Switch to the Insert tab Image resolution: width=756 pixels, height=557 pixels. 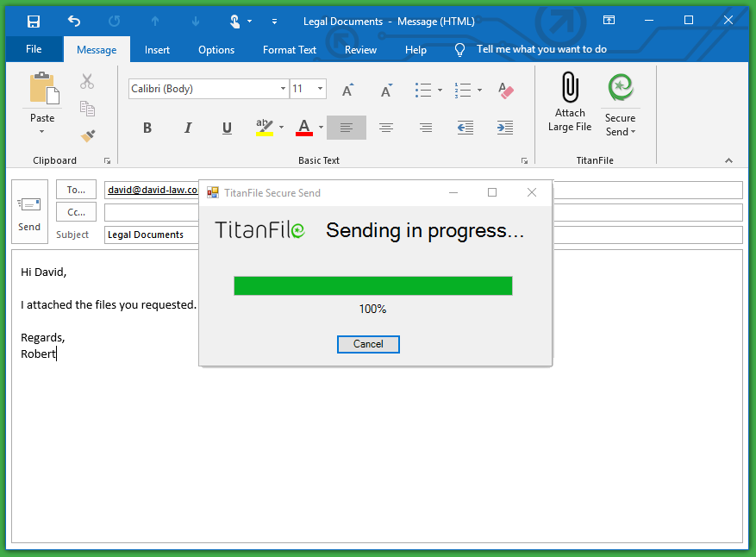click(157, 50)
